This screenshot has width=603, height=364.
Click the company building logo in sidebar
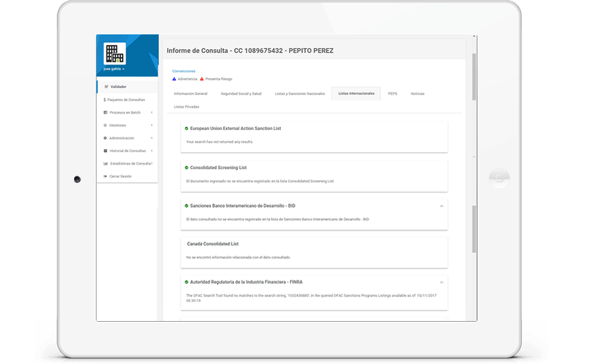click(x=114, y=54)
